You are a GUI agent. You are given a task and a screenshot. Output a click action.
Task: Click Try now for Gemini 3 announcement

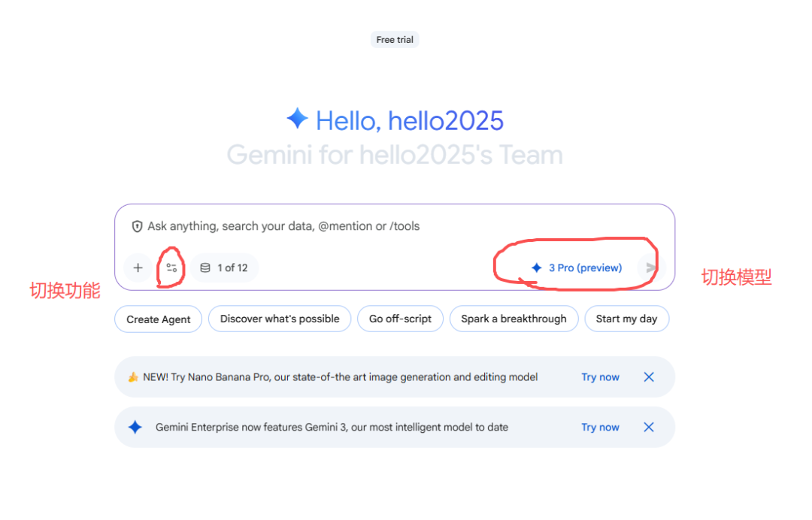tap(600, 427)
